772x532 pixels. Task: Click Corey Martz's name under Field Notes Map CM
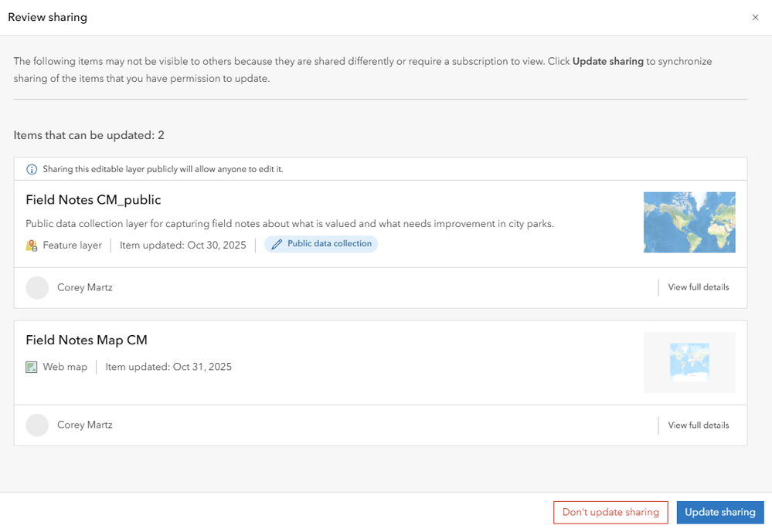(x=85, y=425)
